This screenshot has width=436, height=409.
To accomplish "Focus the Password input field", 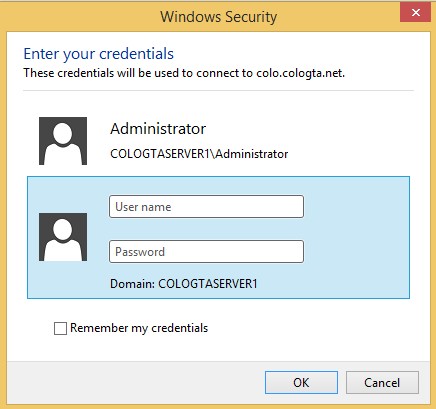I will 206,252.
